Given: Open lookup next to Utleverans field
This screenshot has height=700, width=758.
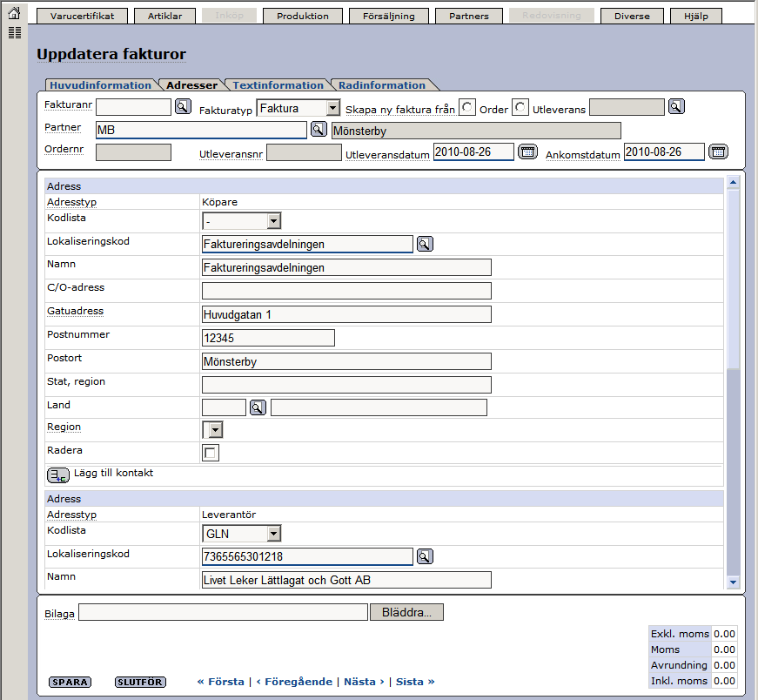Looking at the screenshot, I should click(676, 106).
